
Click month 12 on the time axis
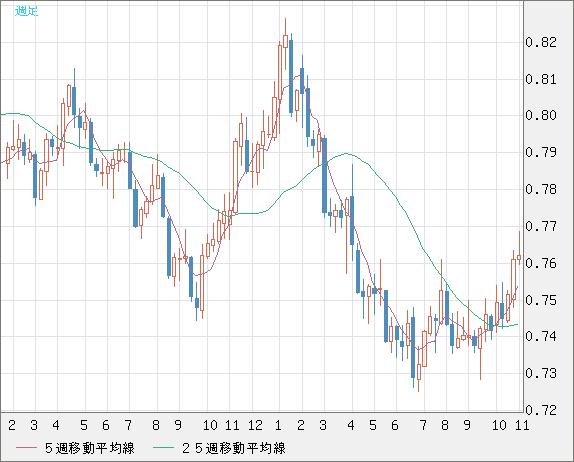255,425
